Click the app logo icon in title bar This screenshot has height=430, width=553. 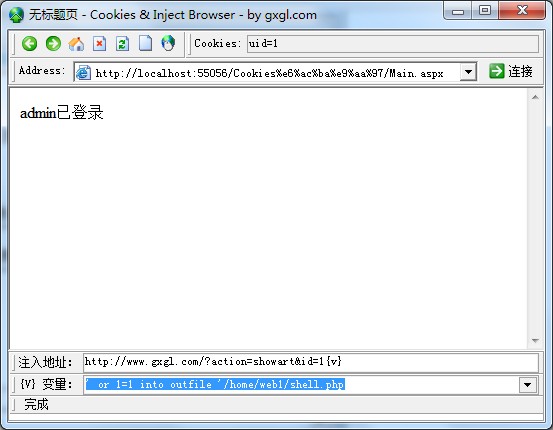[16, 15]
